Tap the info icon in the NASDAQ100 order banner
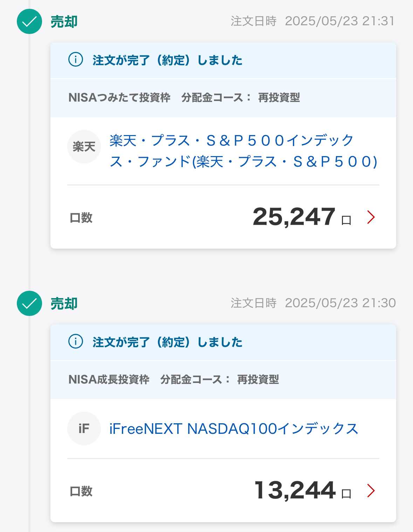Image resolution: width=413 pixels, height=532 pixels. click(76, 341)
